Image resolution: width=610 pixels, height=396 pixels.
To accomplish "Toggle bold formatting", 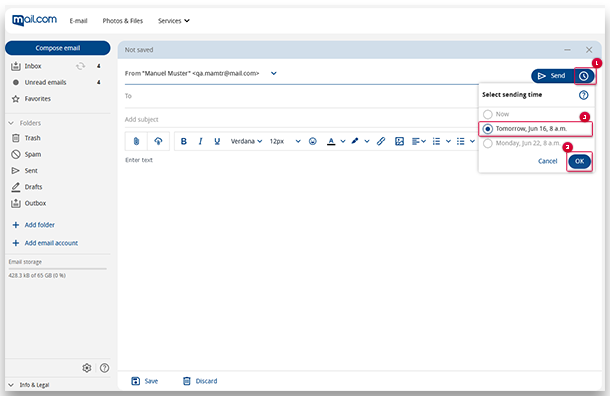I will 184,141.
